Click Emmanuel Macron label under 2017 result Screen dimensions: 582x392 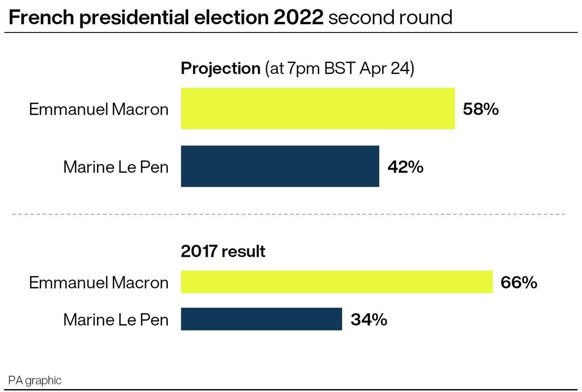coord(99,282)
